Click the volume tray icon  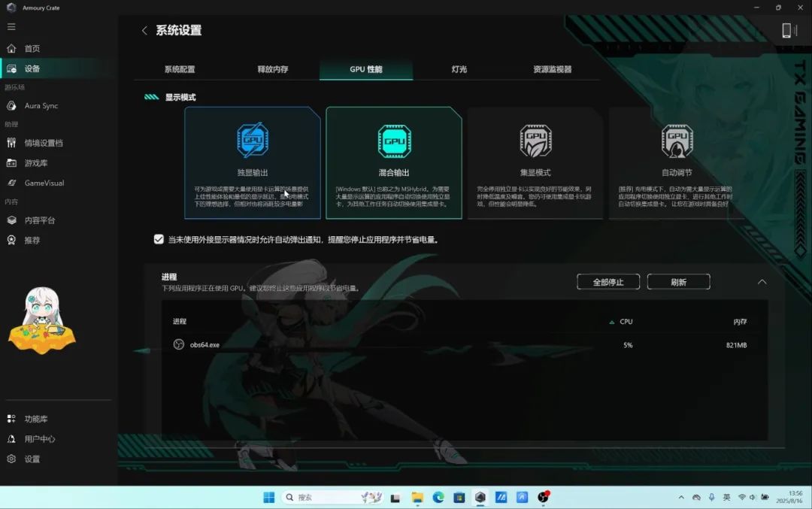(753, 498)
